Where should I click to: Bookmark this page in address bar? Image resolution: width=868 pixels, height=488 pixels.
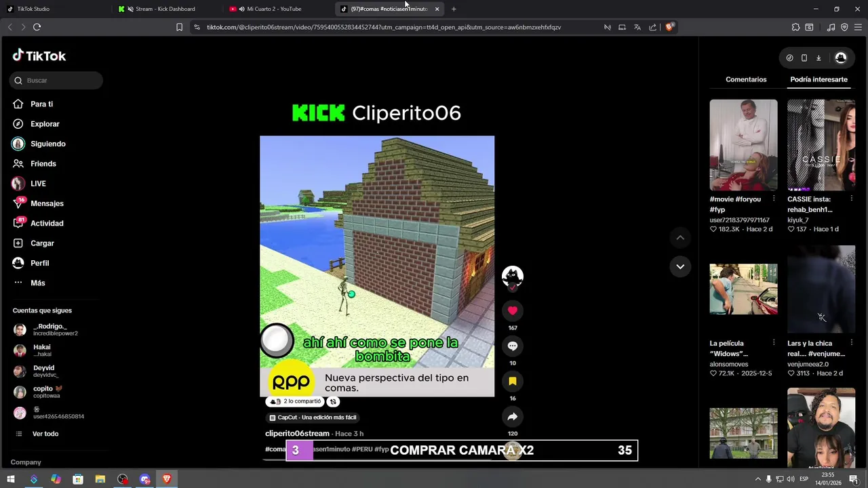click(179, 27)
